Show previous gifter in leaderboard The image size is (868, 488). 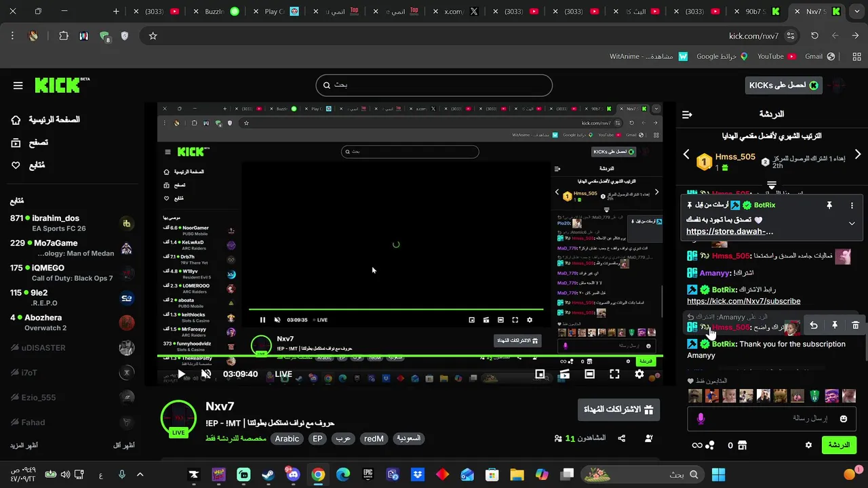point(686,155)
